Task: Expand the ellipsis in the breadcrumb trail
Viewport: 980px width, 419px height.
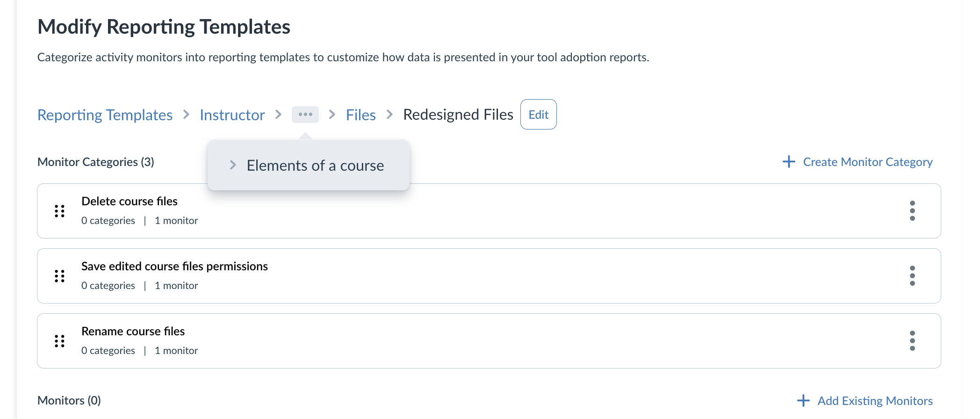Action: [305, 115]
